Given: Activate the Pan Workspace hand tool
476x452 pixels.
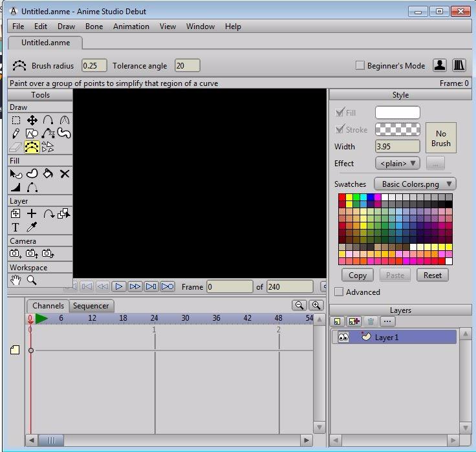Looking at the screenshot, I should (x=16, y=281).
